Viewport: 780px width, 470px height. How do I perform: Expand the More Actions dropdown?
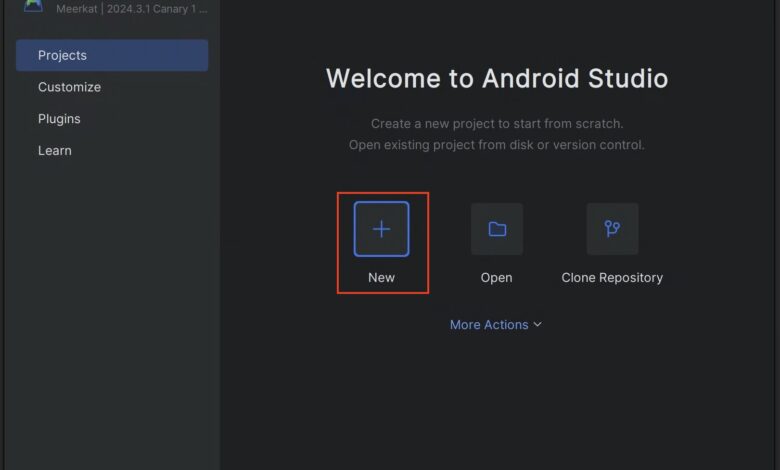[496, 325]
